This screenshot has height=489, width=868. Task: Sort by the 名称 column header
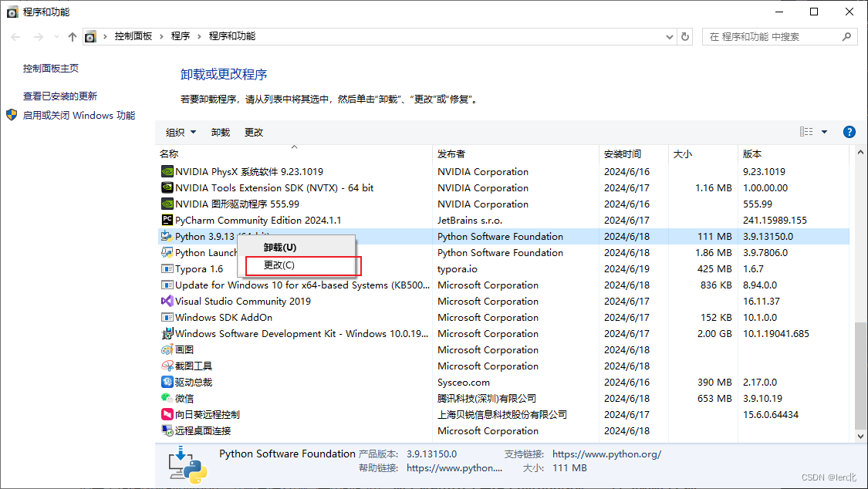click(294, 153)
